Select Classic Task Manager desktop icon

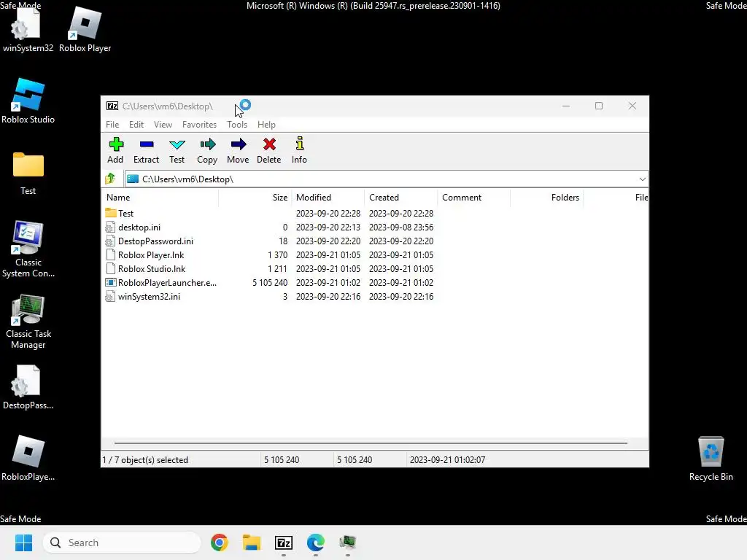tap(28, 321)
